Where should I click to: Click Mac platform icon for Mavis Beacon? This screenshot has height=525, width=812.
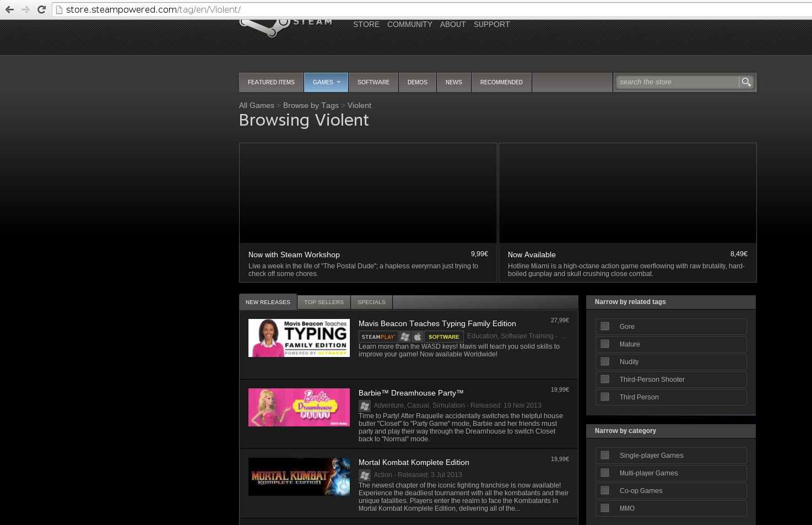(418, 337)
